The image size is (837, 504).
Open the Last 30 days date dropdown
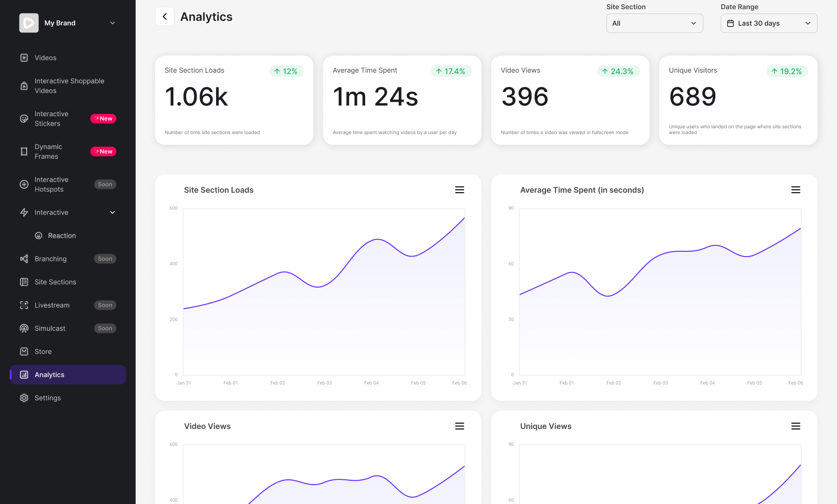click(769, 23)
